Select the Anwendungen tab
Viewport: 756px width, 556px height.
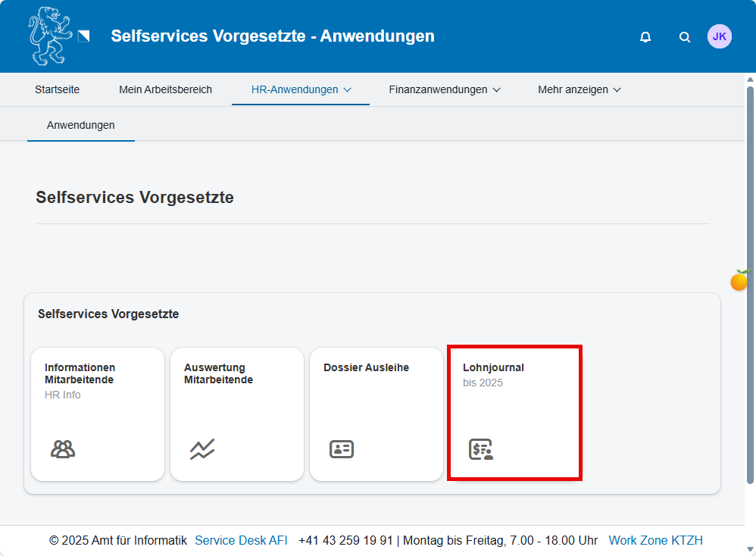click(81, 125)
